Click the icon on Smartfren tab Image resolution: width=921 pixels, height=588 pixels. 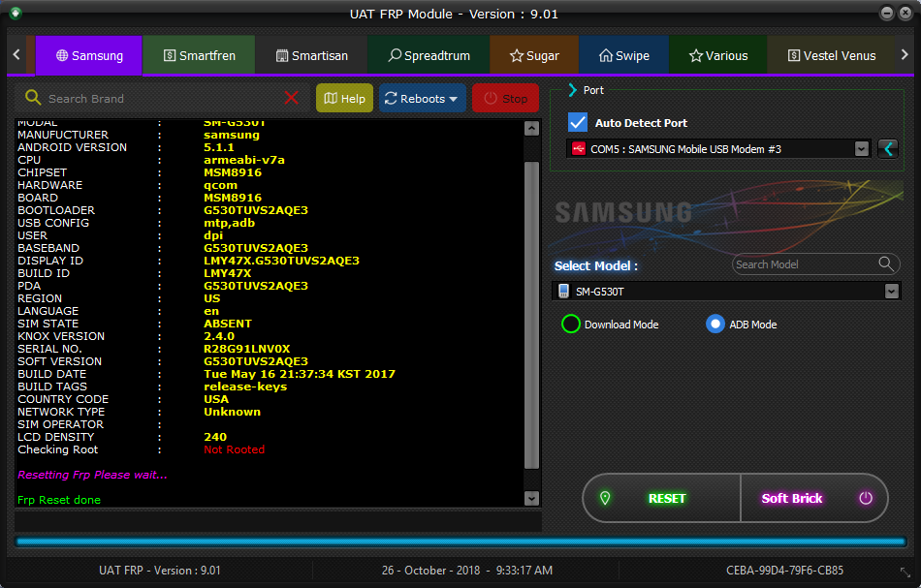[170, 56]
